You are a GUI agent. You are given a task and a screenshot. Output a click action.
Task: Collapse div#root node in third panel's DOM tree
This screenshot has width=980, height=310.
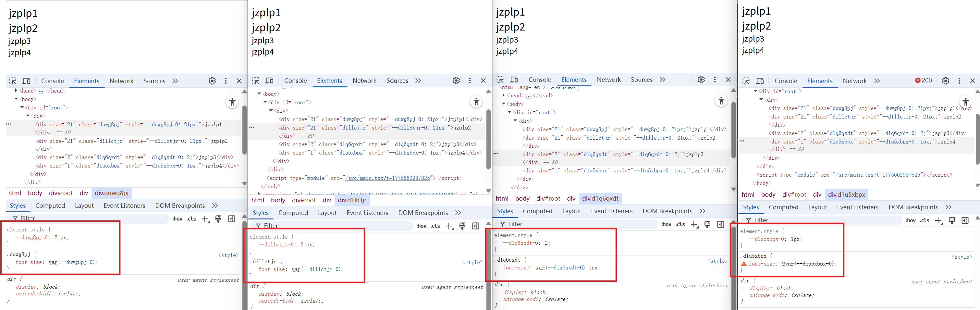(x=509, y=112)
